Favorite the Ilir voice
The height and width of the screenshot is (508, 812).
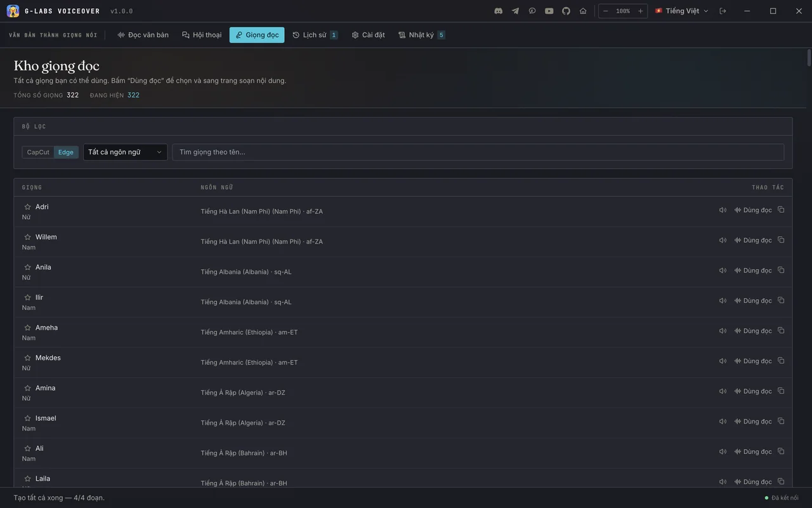pos(27,297)
